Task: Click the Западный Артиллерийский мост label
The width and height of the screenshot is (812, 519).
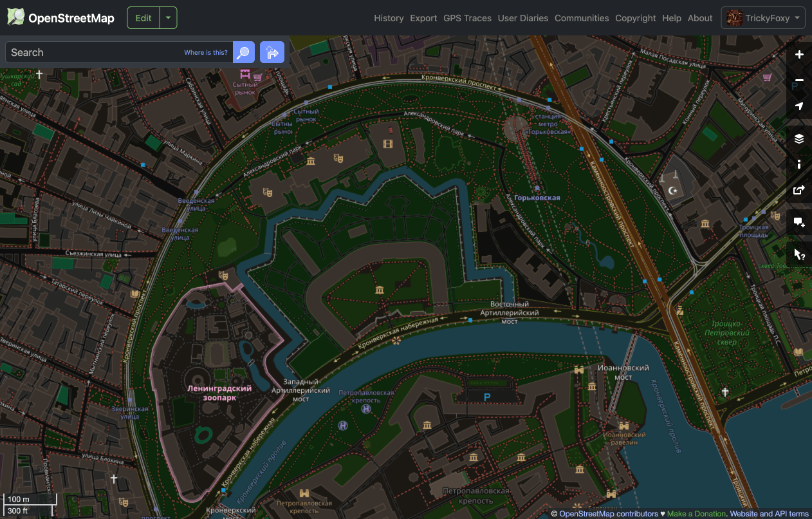Action: pyautogui.click(x=300, y=390)
